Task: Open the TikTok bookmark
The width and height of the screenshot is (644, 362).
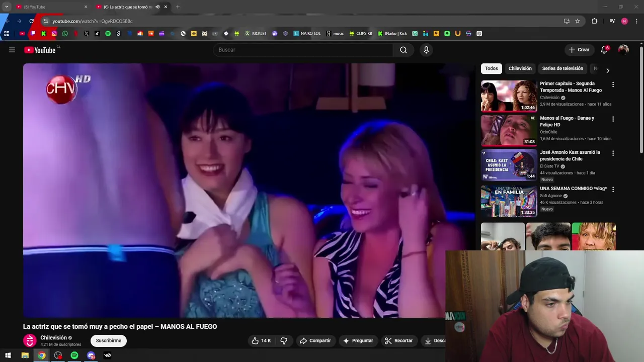Action: 97,34
